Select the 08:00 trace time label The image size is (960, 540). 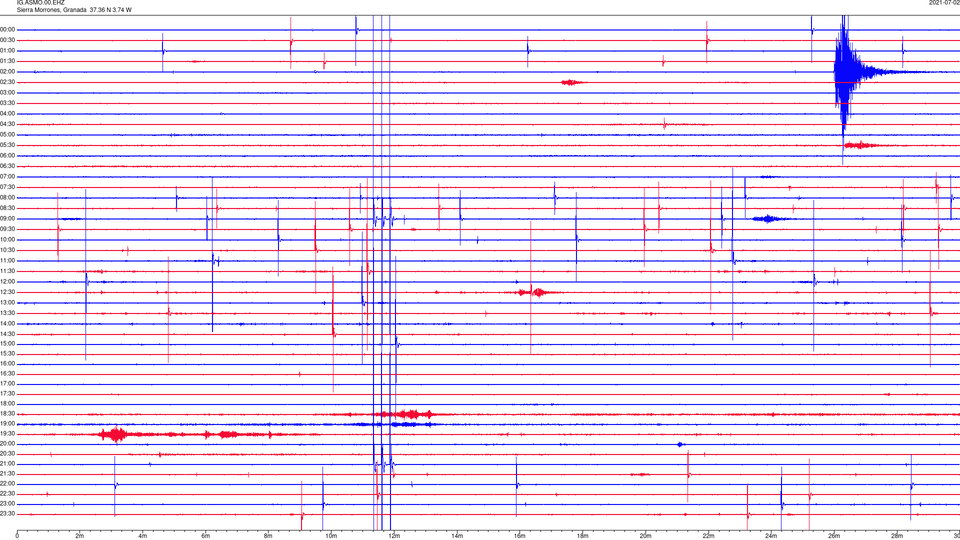coord(8,198)
